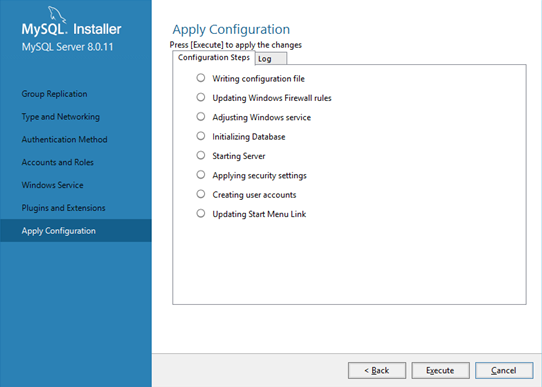Select the Applying security settings indicator

point(200,174)
